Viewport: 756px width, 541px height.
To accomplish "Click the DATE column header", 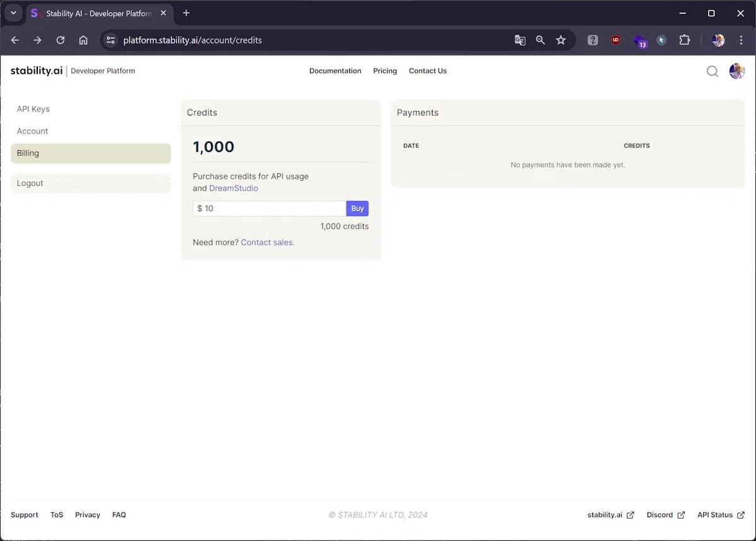I will click(x=411, y=145).
